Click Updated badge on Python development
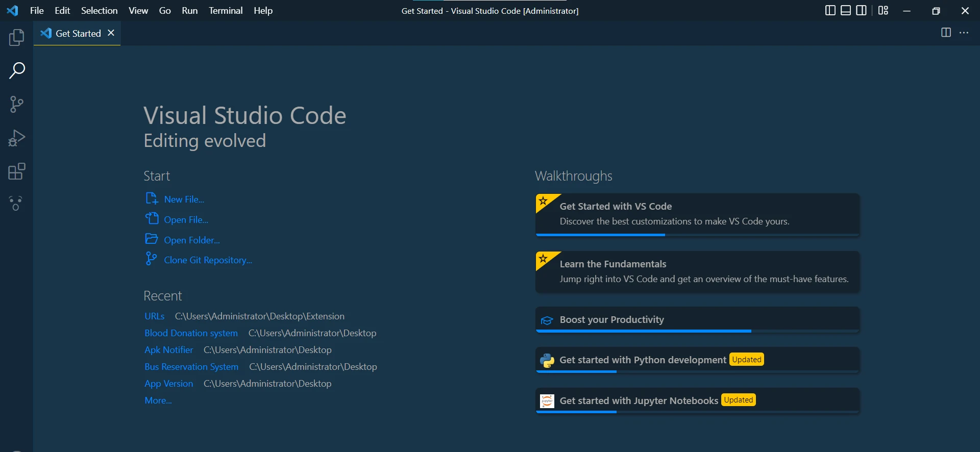The height and width of the screenshot is (452, 980). 746,360
